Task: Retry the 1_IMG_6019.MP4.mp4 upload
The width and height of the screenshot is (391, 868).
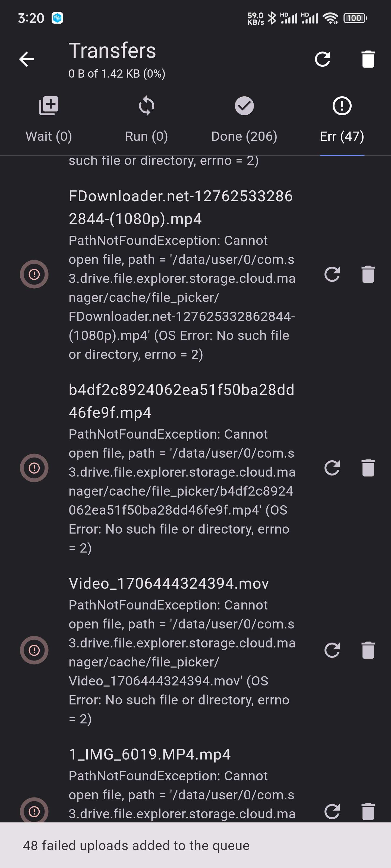Action: (332, 812)
